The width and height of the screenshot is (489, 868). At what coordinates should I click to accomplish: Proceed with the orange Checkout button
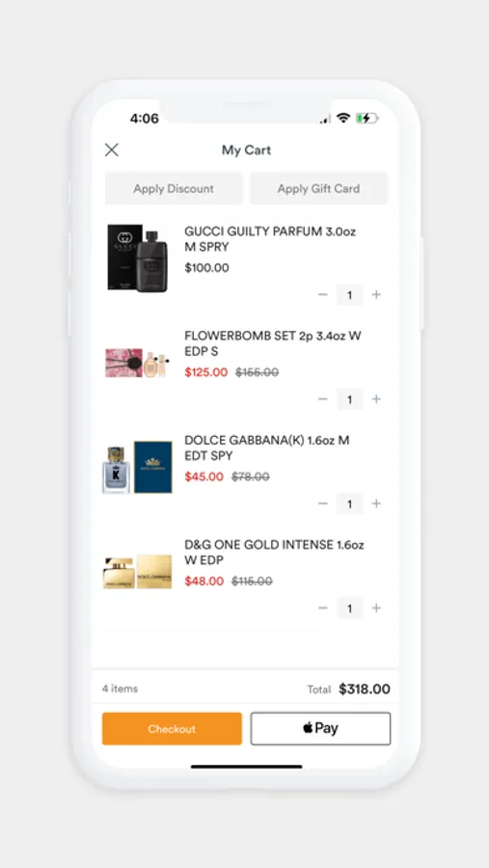point(172,728)
